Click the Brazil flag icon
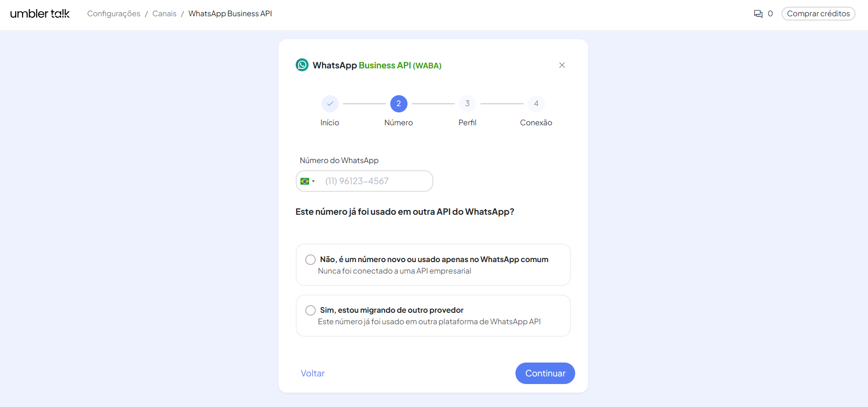 [x=304, y=181]
